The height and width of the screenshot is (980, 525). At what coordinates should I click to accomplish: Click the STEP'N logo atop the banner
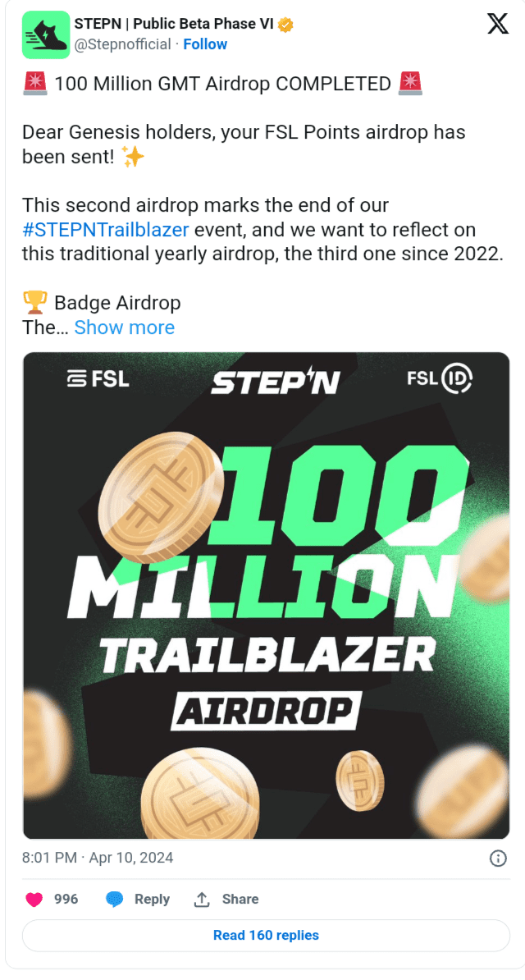click(275, 382)
